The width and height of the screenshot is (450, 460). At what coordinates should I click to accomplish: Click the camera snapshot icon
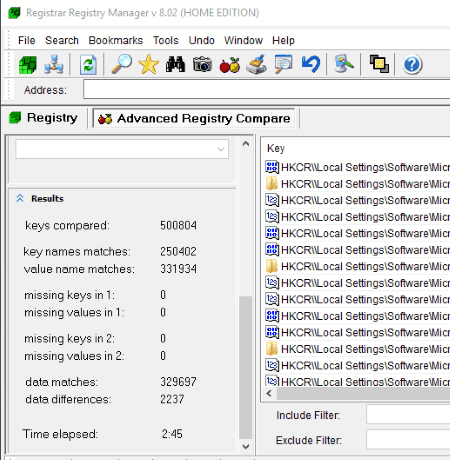[202, 64]
